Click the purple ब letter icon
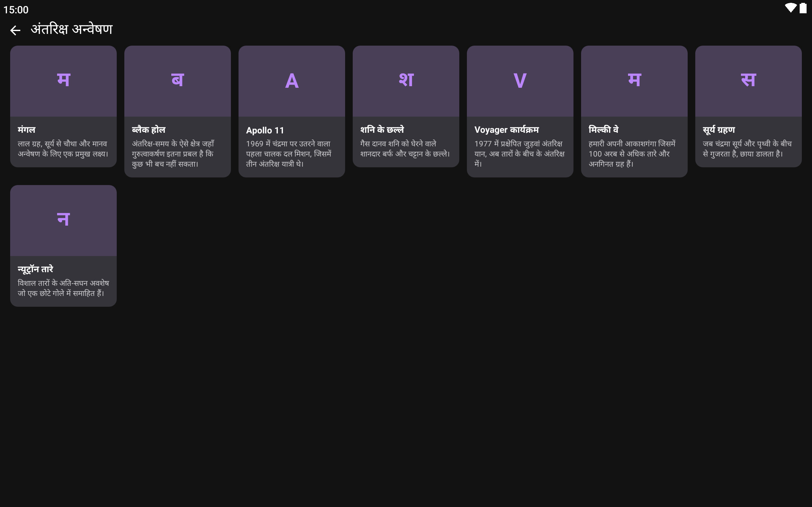This screenshot has height=507, width=812. 178,80
